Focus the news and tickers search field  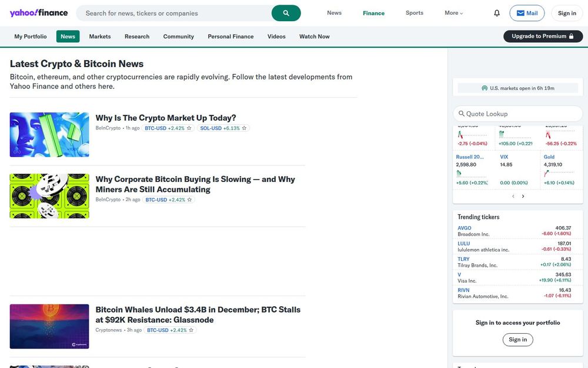tap(173, 13)
